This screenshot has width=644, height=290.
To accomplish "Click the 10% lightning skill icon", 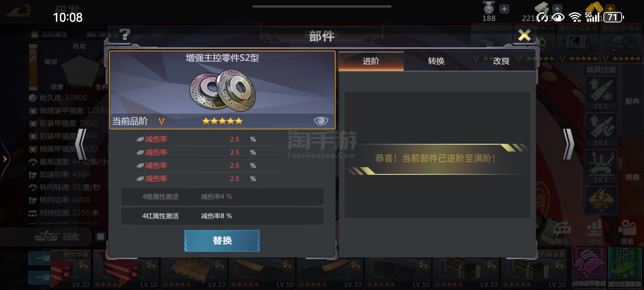I will [601, 201].
